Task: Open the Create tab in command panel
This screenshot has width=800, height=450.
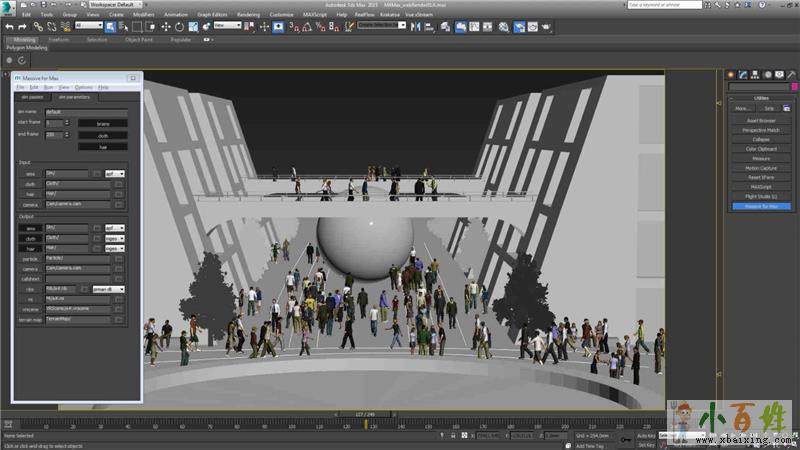Action: pyautogui.click(x=731, y=75)
